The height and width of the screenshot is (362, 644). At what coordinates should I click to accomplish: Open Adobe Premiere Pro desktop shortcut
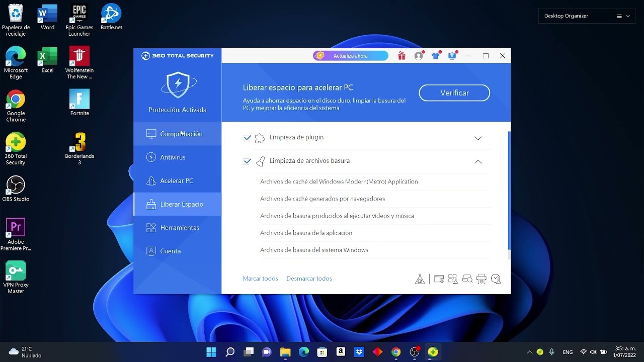coord(16,234)
